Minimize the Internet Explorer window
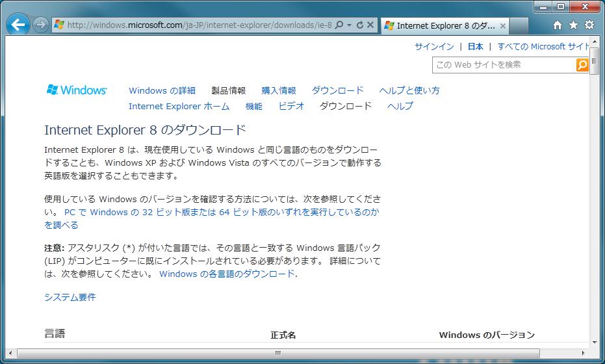This screenshot has width=605, height=364. coord(544,6)
